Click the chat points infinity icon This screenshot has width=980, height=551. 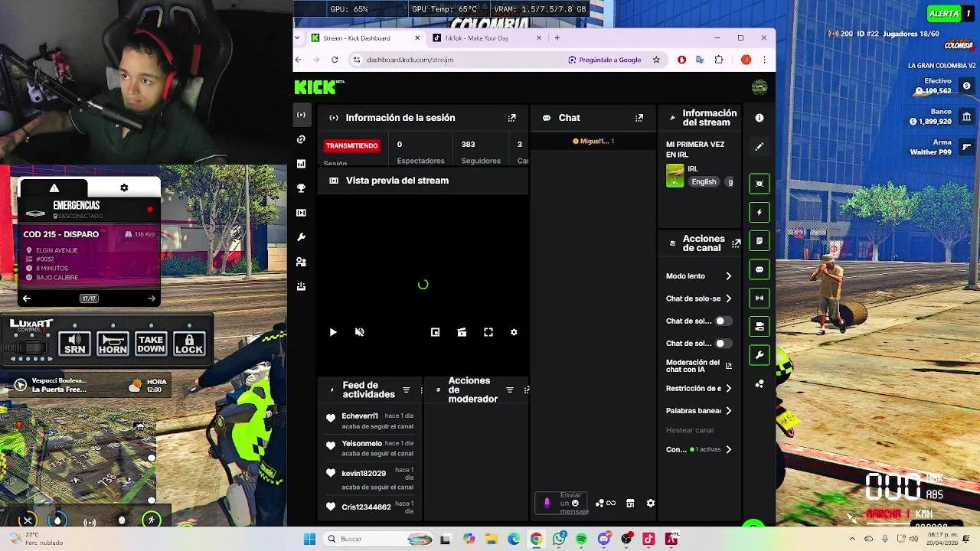click(611, 503)
